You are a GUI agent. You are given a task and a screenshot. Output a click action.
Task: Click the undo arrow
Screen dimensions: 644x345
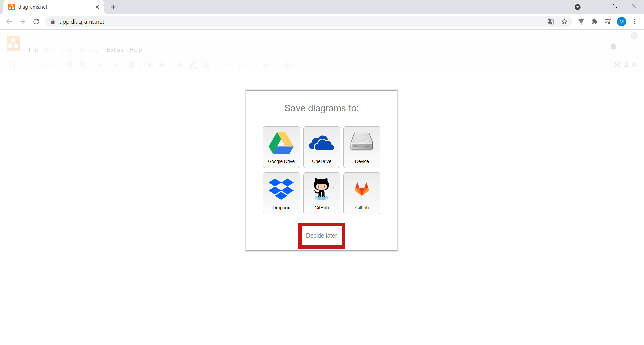coord(101,65)
